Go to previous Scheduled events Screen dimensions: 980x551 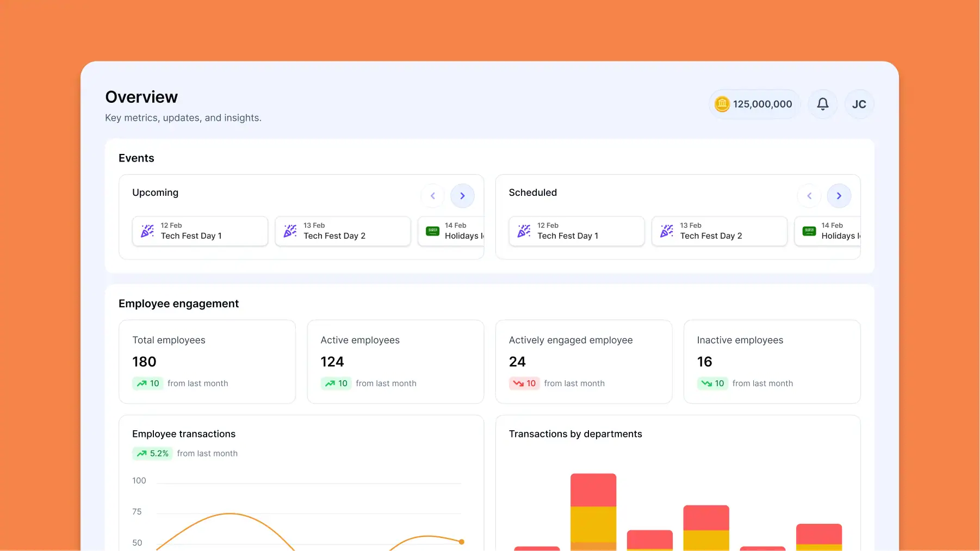tap(809, 196)
